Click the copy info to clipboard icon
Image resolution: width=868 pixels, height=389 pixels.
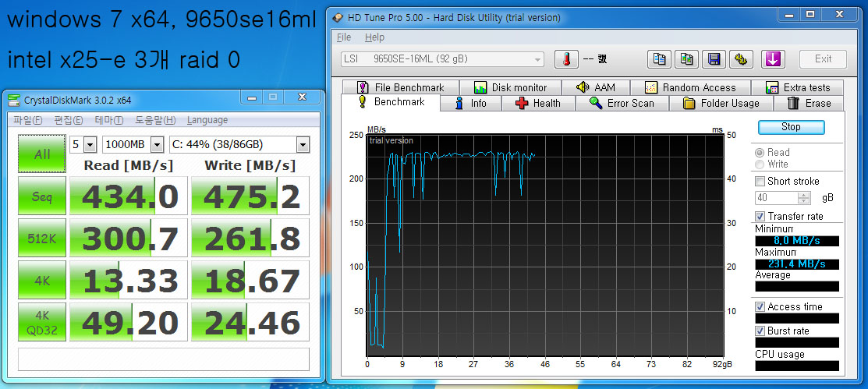coord(659,59)
